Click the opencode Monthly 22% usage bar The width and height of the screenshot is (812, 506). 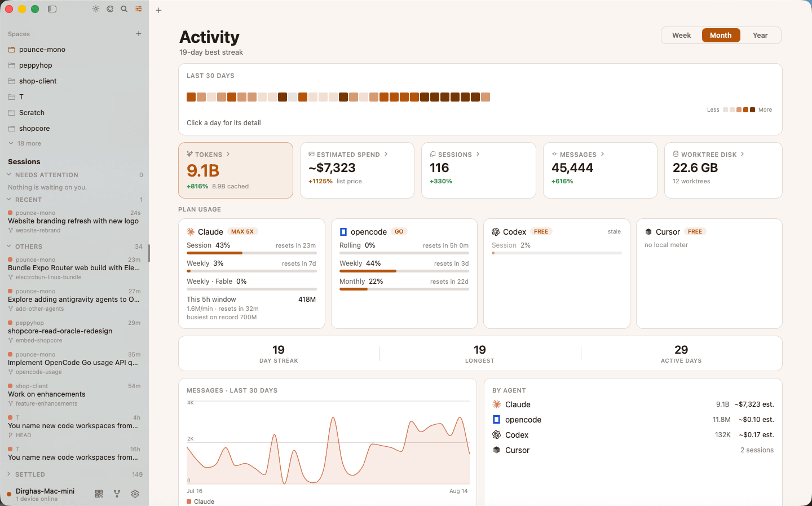pyautogui.click(x=404, y=289)
